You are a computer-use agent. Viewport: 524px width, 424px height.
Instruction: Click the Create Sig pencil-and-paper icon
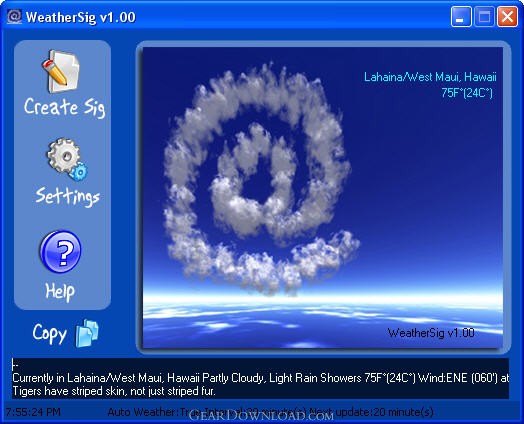coord(61,72)
